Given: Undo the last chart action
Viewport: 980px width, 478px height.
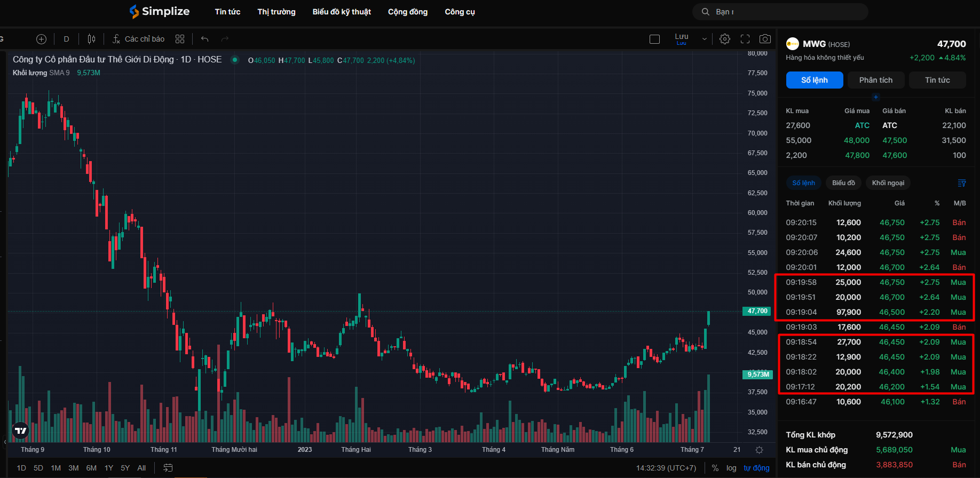Looking at the screenshot, I should click(204, 39).
